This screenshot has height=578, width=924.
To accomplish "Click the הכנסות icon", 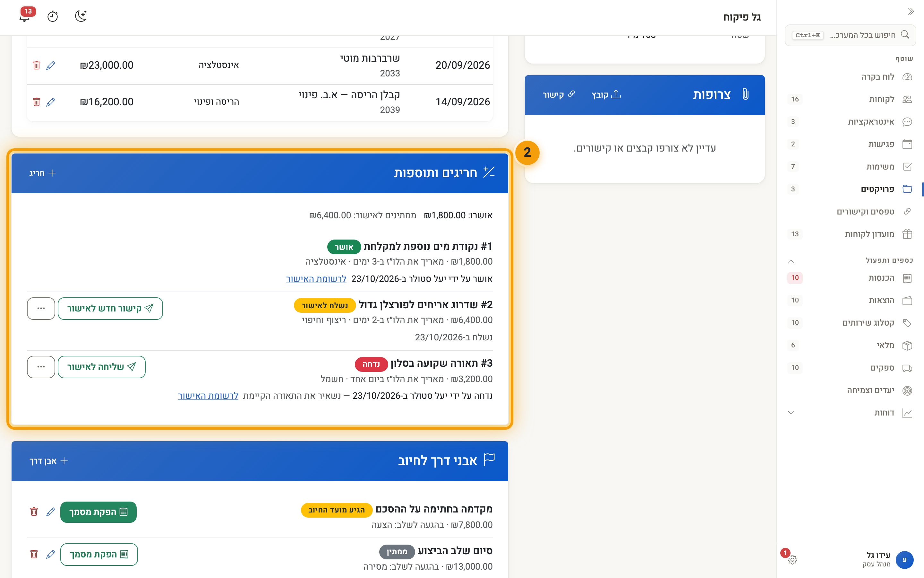I will 907,278.
